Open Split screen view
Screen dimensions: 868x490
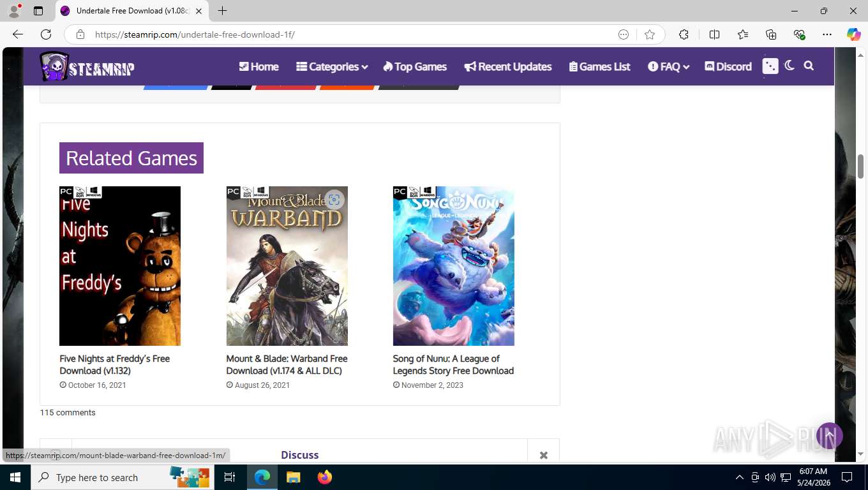click(714, 34)
